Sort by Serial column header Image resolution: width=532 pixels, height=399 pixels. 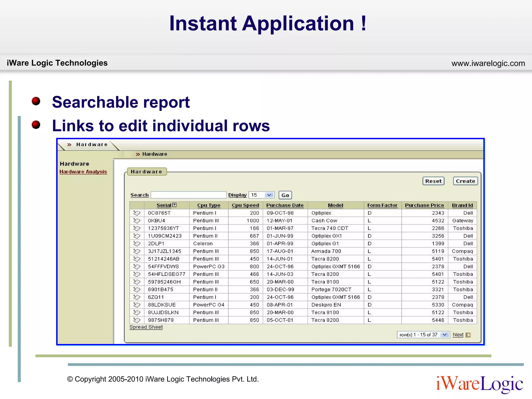pos(164,205)
